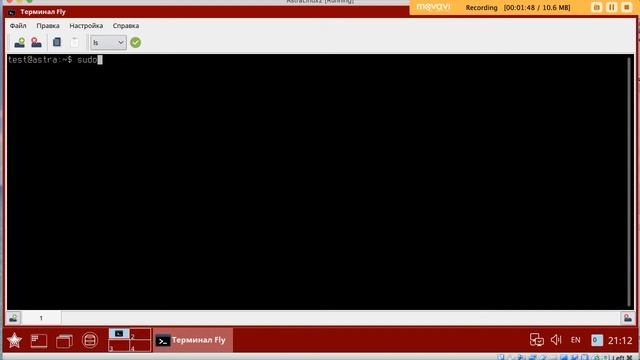The height and width of the screenshot is (360, 640).
Task: Open the window switcher taskbar icon
Action: pyautogui.click(x=64, y=340)
